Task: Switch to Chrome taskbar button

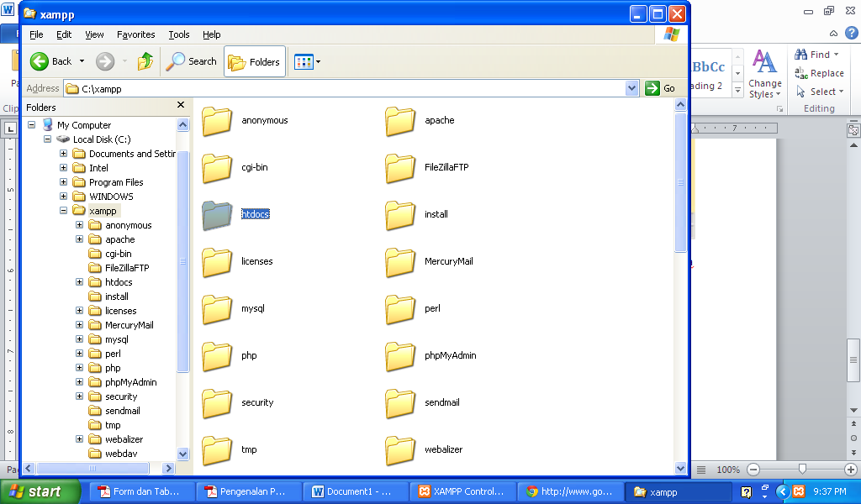Action: (x=569, y=491)
